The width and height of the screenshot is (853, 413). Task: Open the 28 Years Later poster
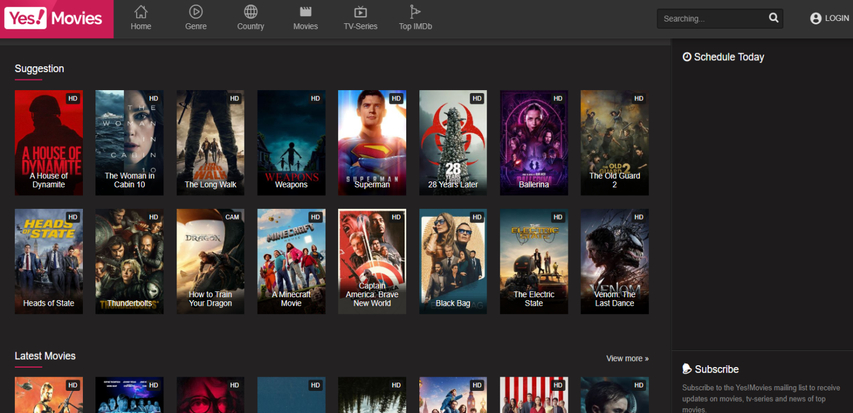(x=453, y=143)
